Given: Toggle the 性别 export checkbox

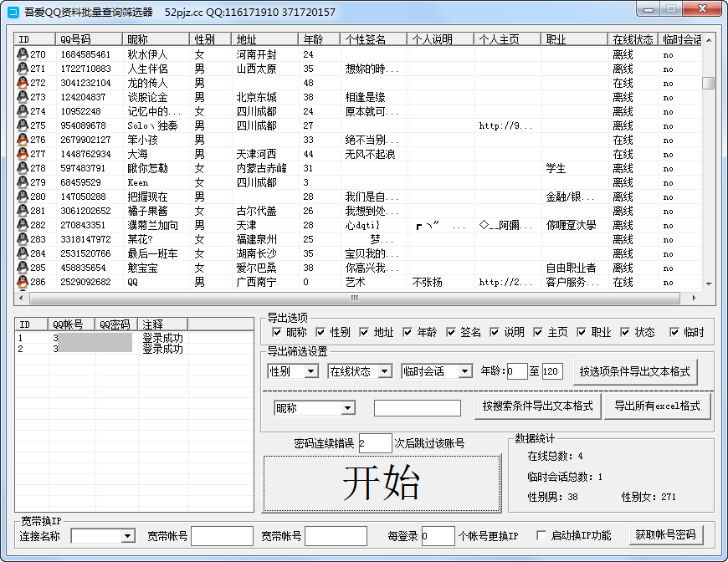Looking at the screenshot, I should pos(320,332).
